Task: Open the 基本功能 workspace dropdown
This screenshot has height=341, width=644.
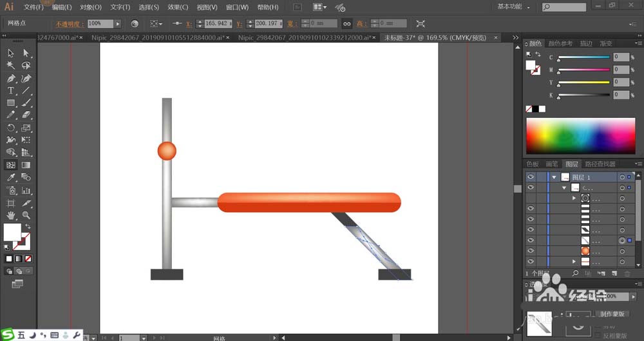Action: coord(514,7)
